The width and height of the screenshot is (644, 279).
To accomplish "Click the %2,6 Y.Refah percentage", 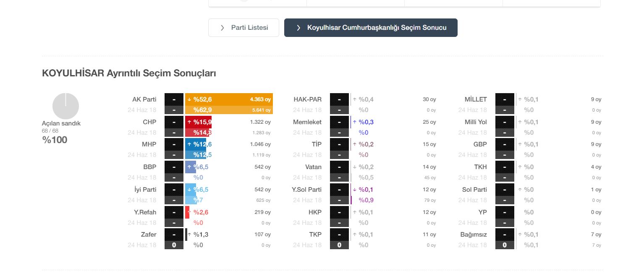I will 201,212.
